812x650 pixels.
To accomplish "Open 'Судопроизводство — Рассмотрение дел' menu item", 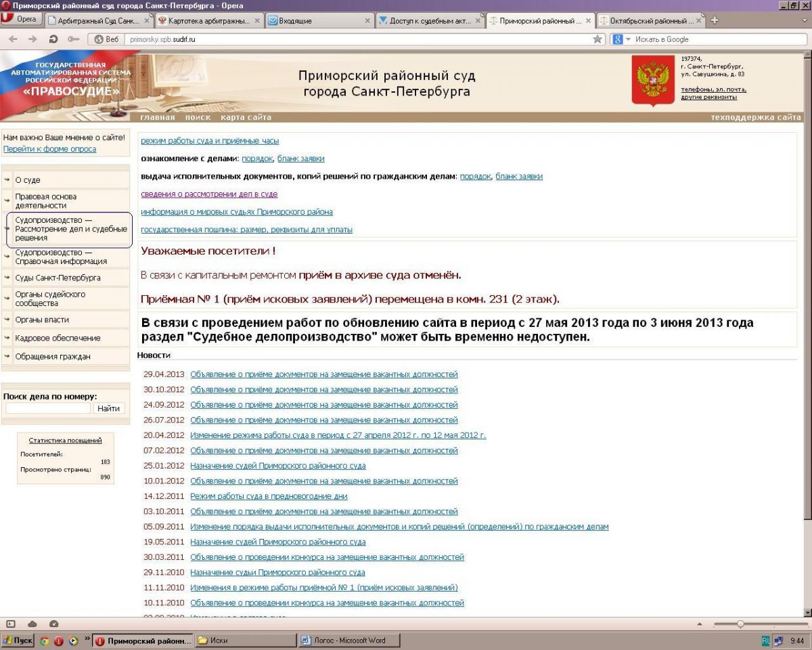I will pos(70,230).
